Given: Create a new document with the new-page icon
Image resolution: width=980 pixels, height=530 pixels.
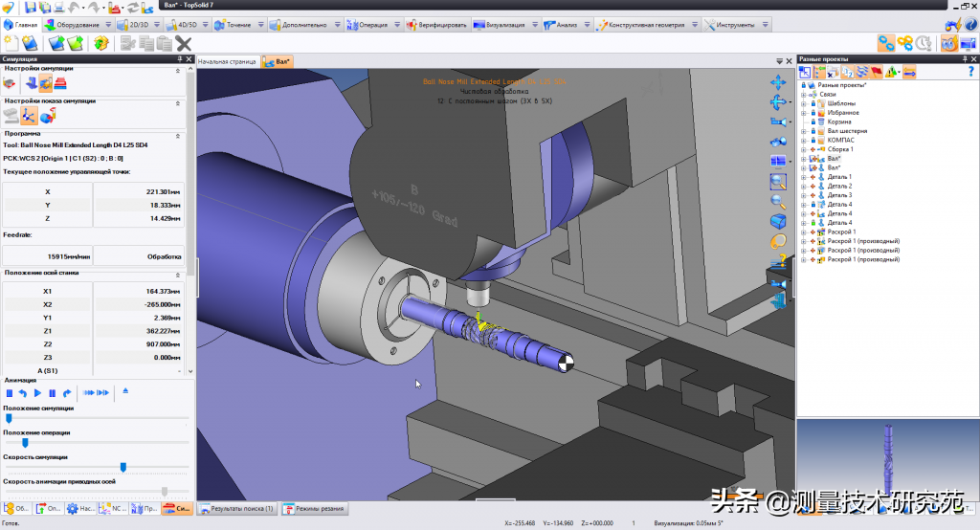Looking at the screenshot, I should (x=11, y=43).
